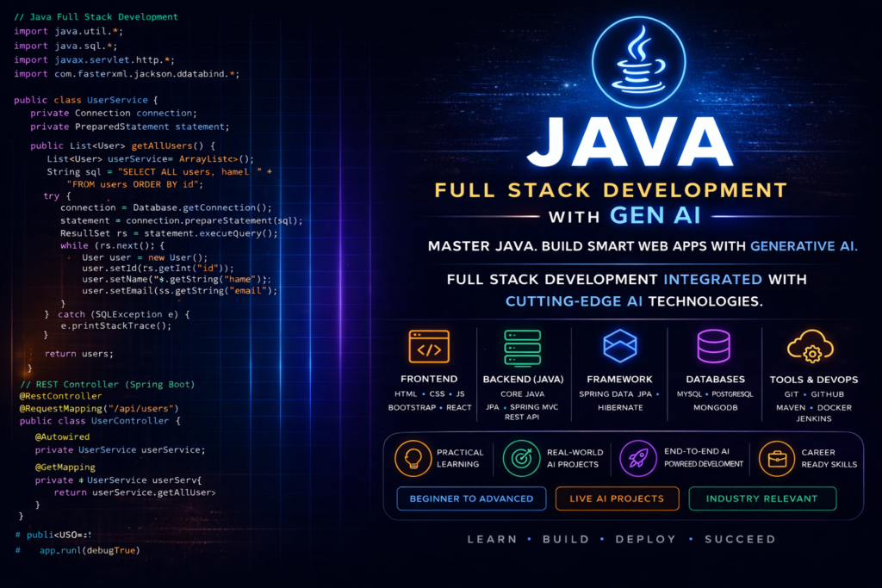Click the Java coffee cup logo
This screenshot has height=588, width=882.
click(x=637, y=59)
